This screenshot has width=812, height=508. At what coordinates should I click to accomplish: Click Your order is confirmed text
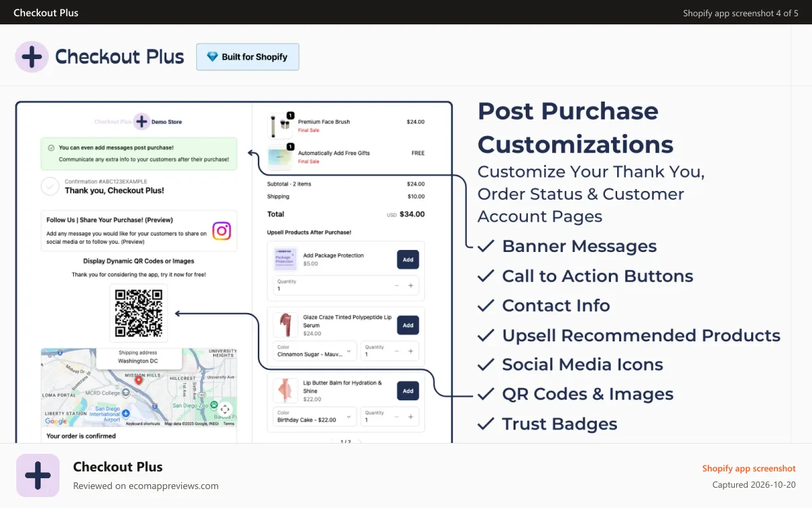[x=81, y=436]
